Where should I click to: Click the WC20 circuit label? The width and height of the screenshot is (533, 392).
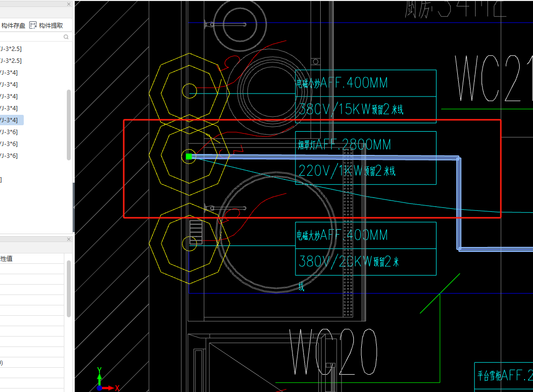point(333,352)
